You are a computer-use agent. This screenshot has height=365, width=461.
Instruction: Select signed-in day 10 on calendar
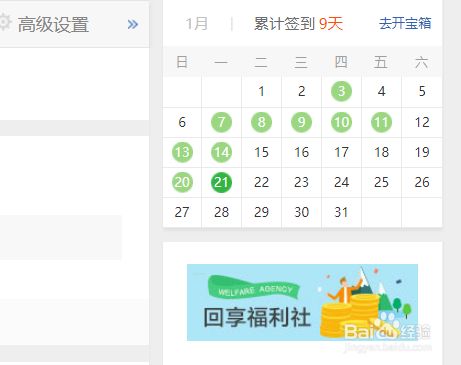[341, 122]
